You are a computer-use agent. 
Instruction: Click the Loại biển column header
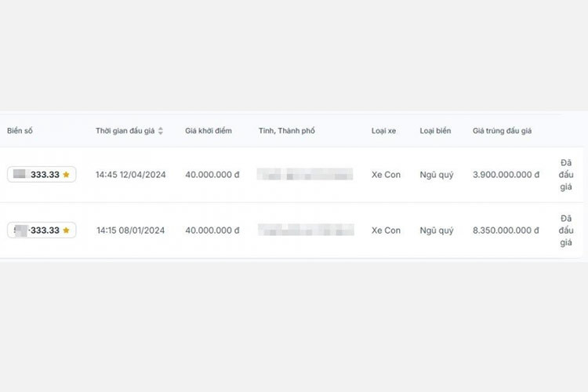point(435,131)
